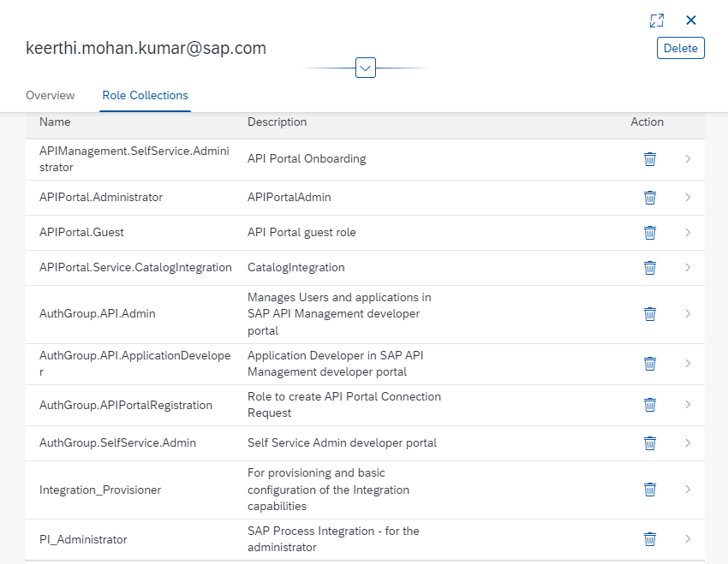The image size is (728, 564).
Task: Click trash icon for APIPortal.Administrator row
Action: coord(650,198)
